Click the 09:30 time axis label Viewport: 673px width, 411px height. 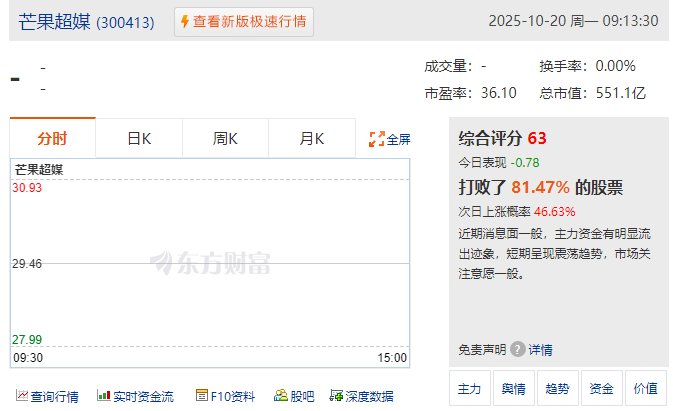(28, 357)
